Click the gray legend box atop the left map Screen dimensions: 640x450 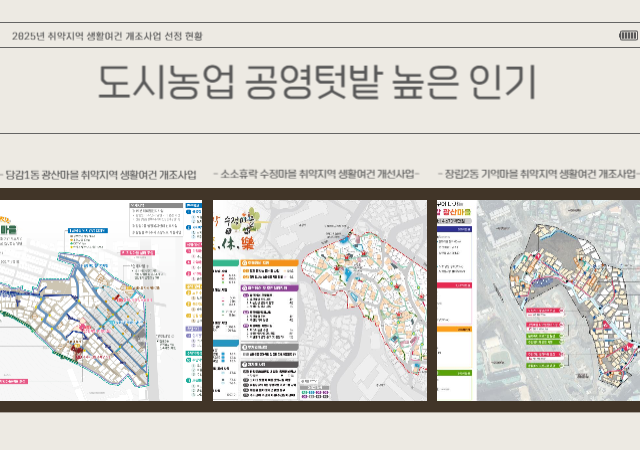coord(151,216)
